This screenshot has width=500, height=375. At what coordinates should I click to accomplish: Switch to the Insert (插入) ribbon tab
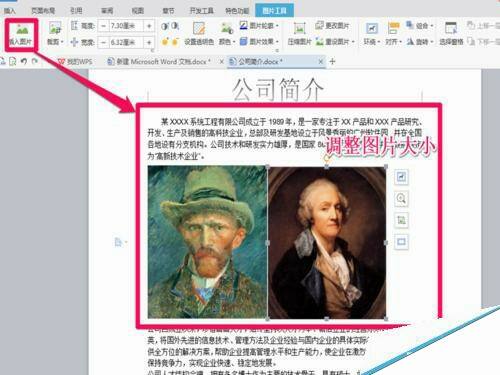[9, 11]
